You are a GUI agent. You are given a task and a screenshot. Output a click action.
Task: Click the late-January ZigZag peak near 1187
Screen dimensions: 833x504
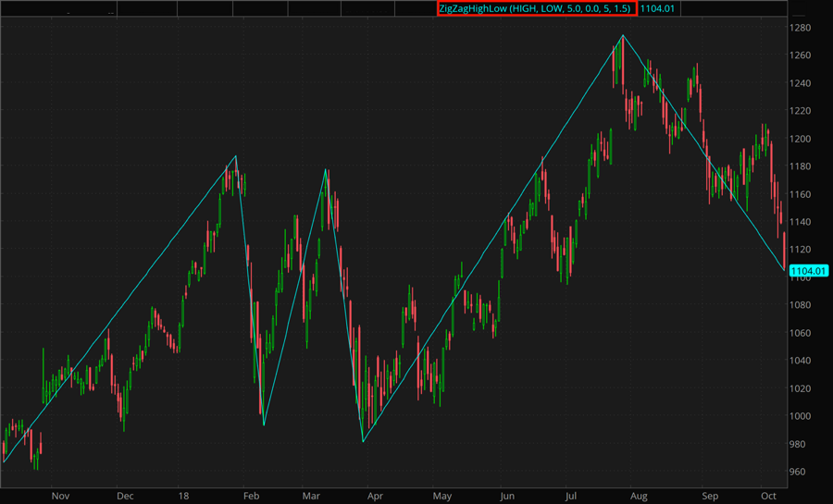coord(236,156)
